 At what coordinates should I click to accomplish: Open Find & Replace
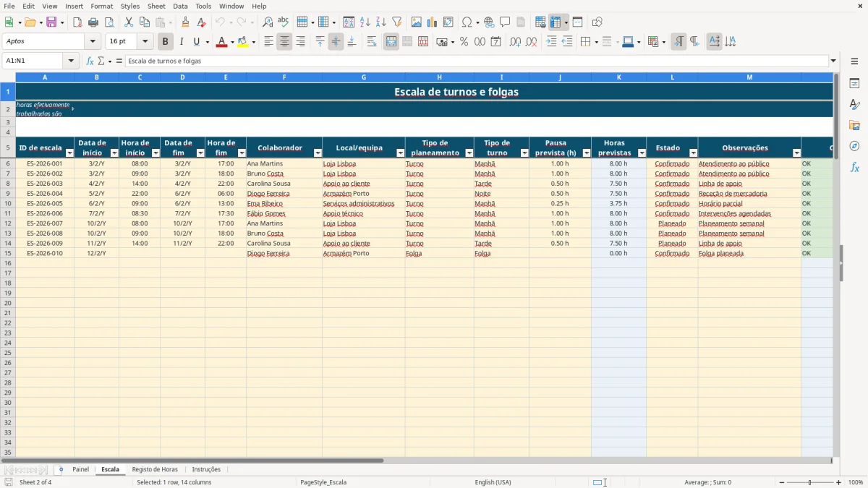[268, 22]
